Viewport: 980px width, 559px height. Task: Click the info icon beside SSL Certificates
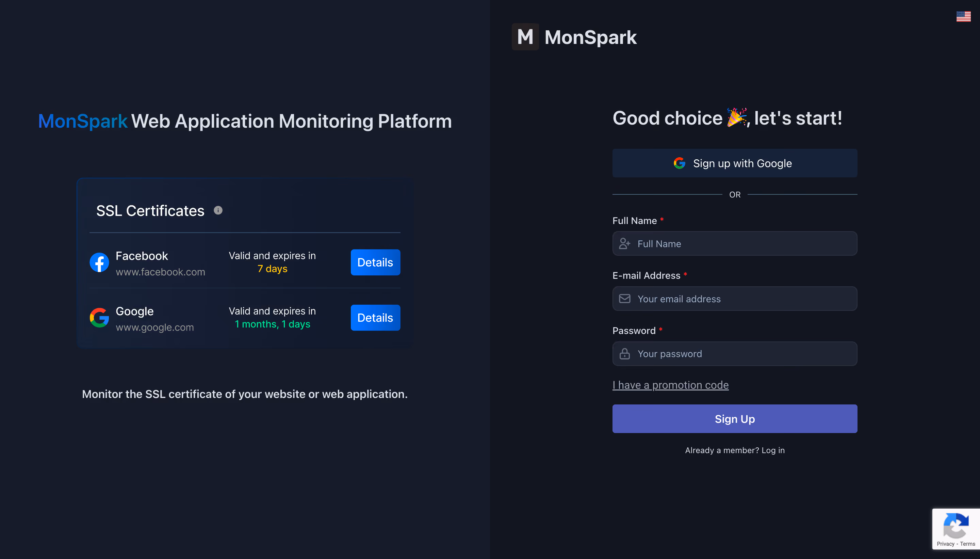click(218, 210)
